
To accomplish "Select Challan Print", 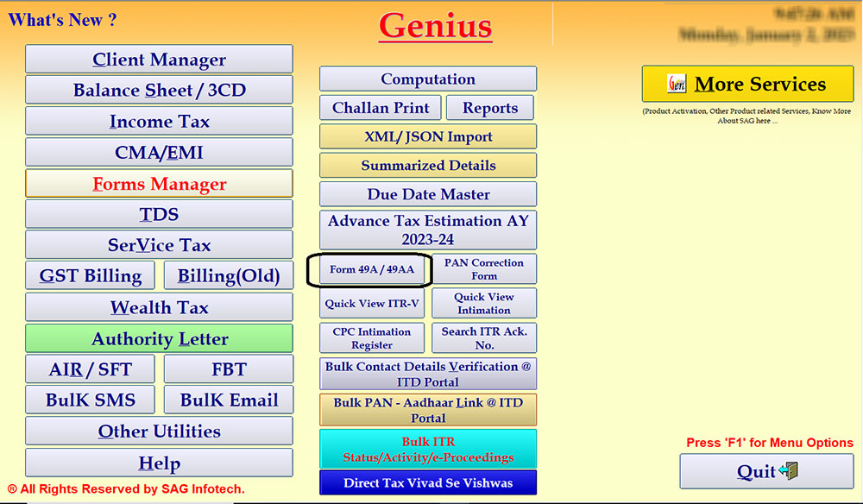I will click(380, 107).
